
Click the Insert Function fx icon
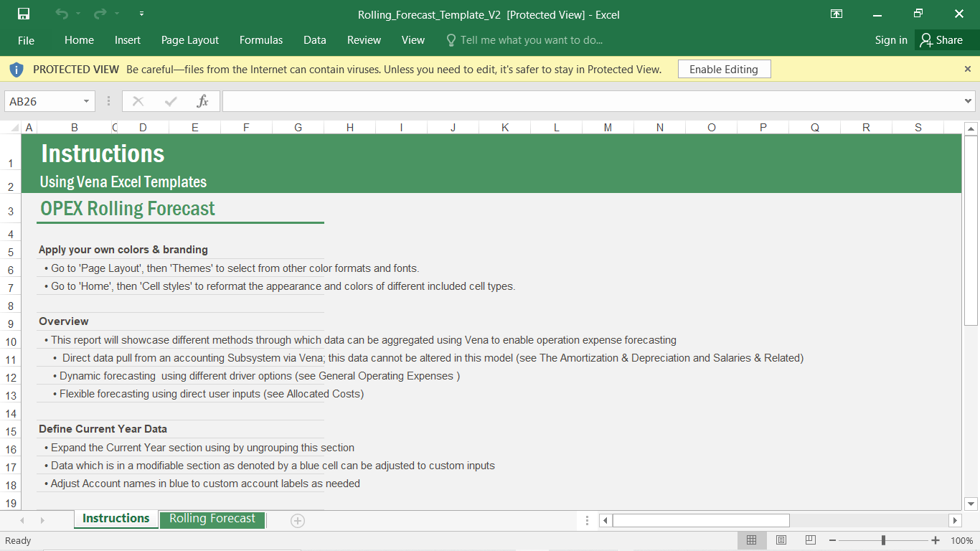(203, 101)
